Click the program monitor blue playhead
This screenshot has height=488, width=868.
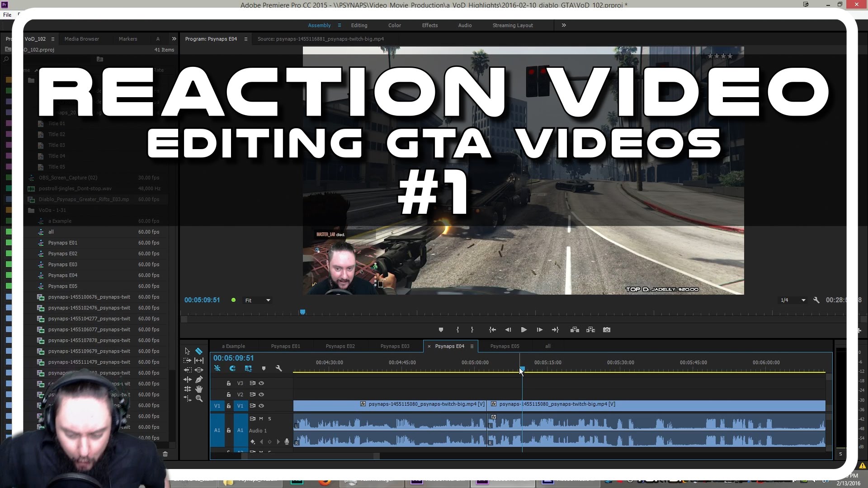tap(303, 312)
